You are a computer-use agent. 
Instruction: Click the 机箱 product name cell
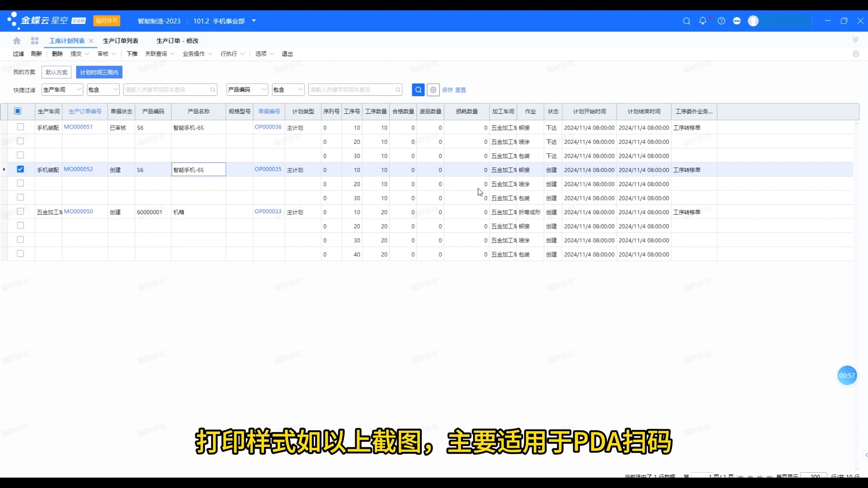198,212
